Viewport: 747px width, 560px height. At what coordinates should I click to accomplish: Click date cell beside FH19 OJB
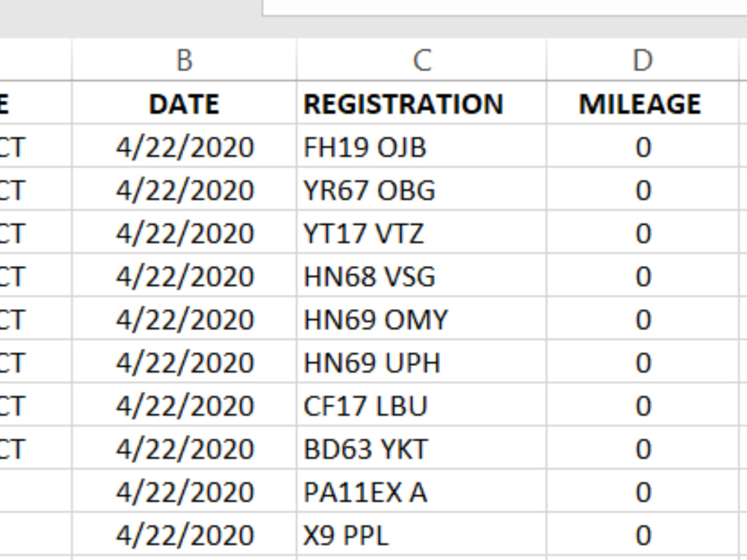click(185, 146)
